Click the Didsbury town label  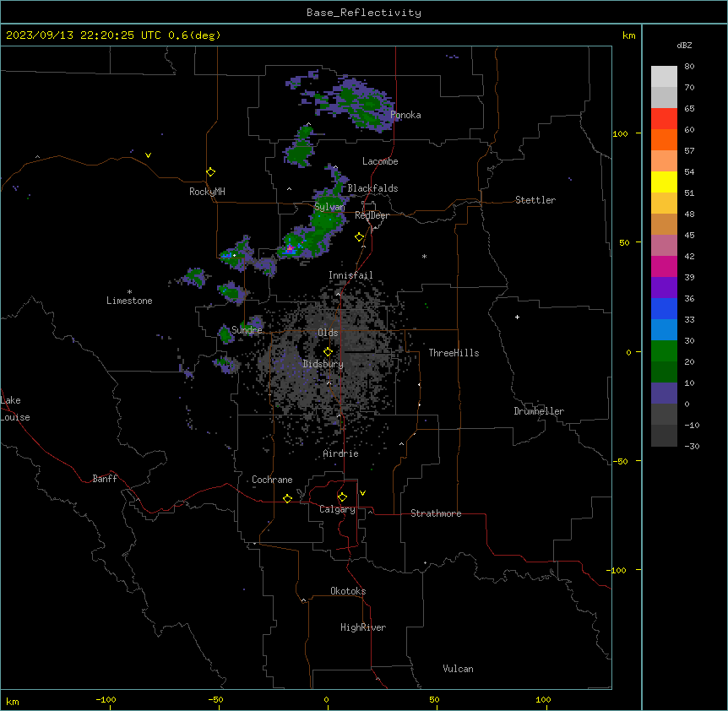[323, 364]
